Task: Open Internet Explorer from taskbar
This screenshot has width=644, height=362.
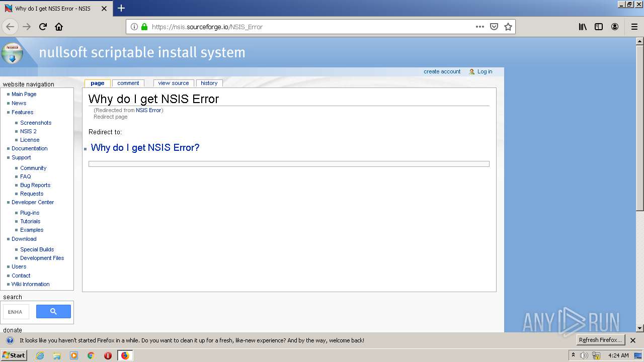Action: 40,355
